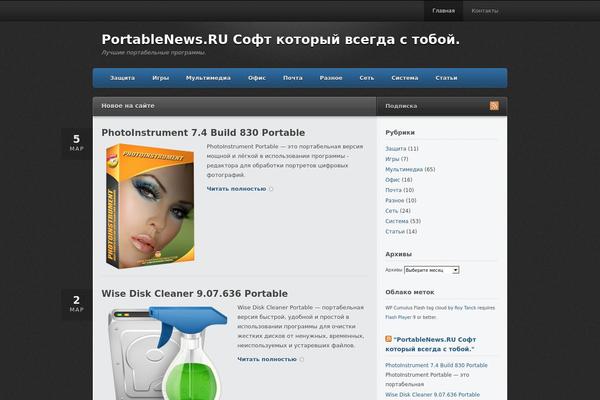Click the PhotoInstrument box cover image
The width and height of the screenshot is (600, 400).
[150, 206]
